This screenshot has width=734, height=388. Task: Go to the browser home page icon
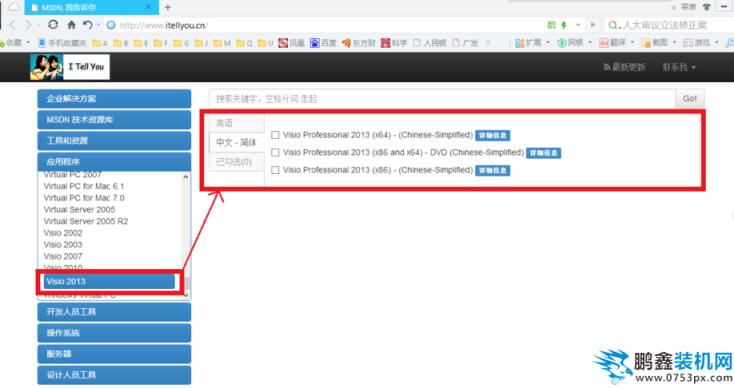click(71, 25)
